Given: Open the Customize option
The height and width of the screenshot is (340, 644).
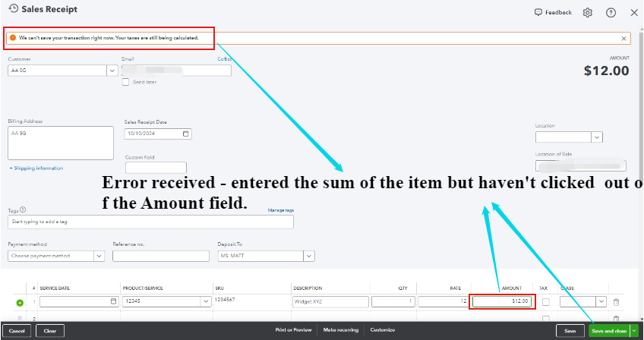Looking at the screenshot, I should pos(383,329).
